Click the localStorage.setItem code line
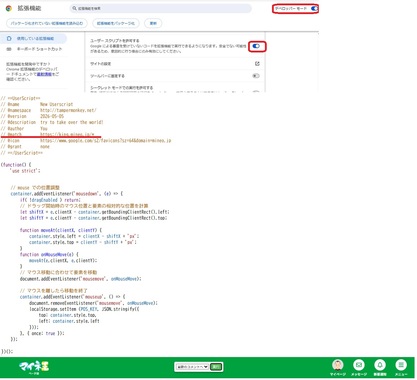This screenshot has height=380, width=417. 84,309
